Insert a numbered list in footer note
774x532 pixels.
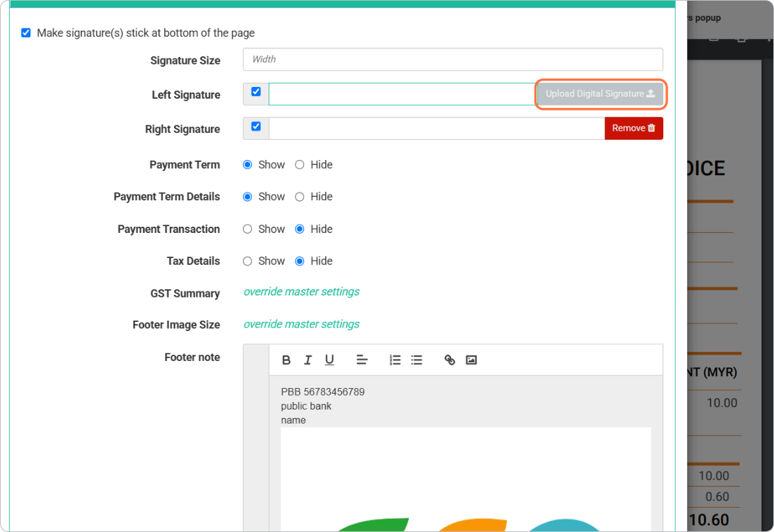pos(395,360)
